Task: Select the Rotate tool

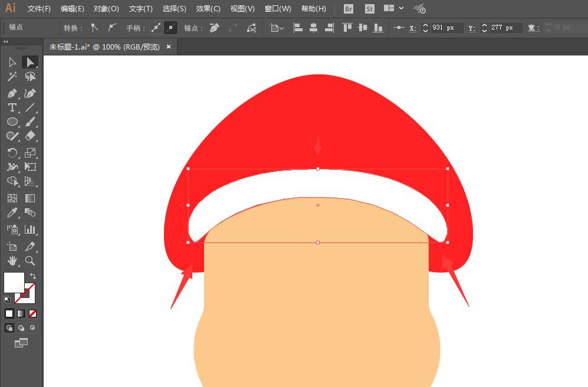Action: pyautogui.click(x=12, y=153)
